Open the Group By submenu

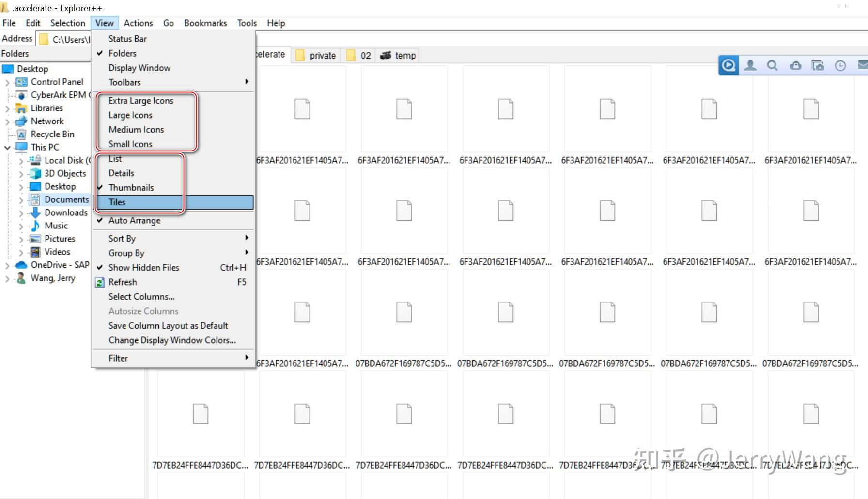(173, 253)
